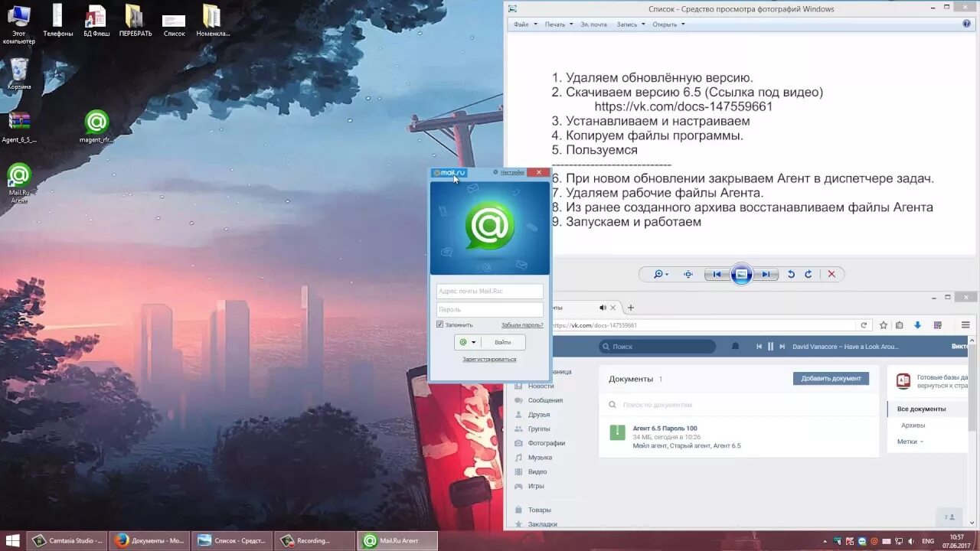Open Видео in VK sidebar
The height and width of the screenshot is (551, 980).
click(x=537, y=472)
